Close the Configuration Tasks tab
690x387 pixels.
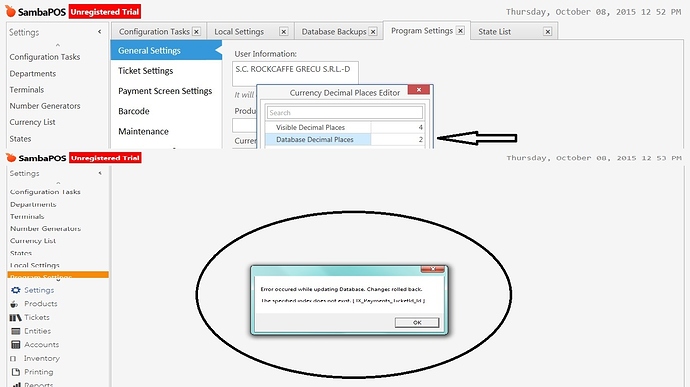coord(196,32)
